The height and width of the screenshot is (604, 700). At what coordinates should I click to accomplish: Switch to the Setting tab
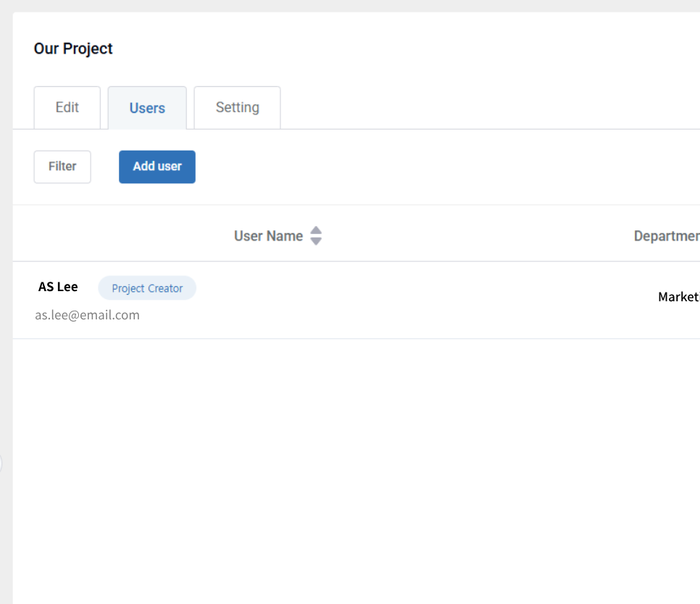[x=237, y=108]
